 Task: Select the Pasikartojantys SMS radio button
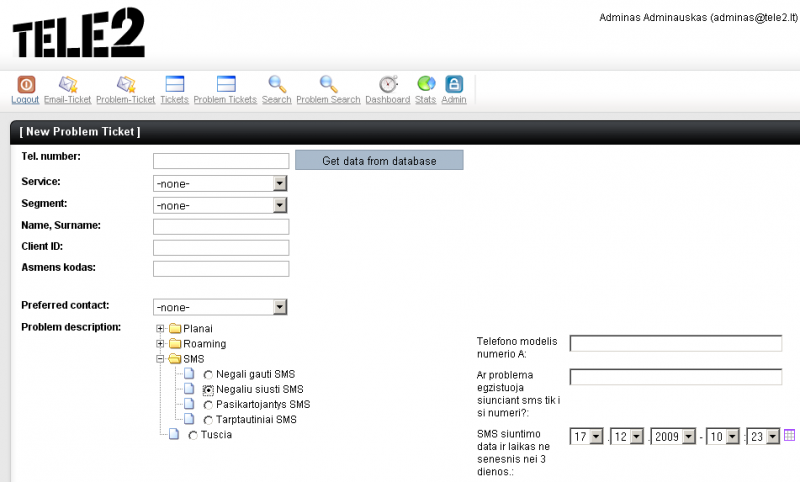coord(208,405)
